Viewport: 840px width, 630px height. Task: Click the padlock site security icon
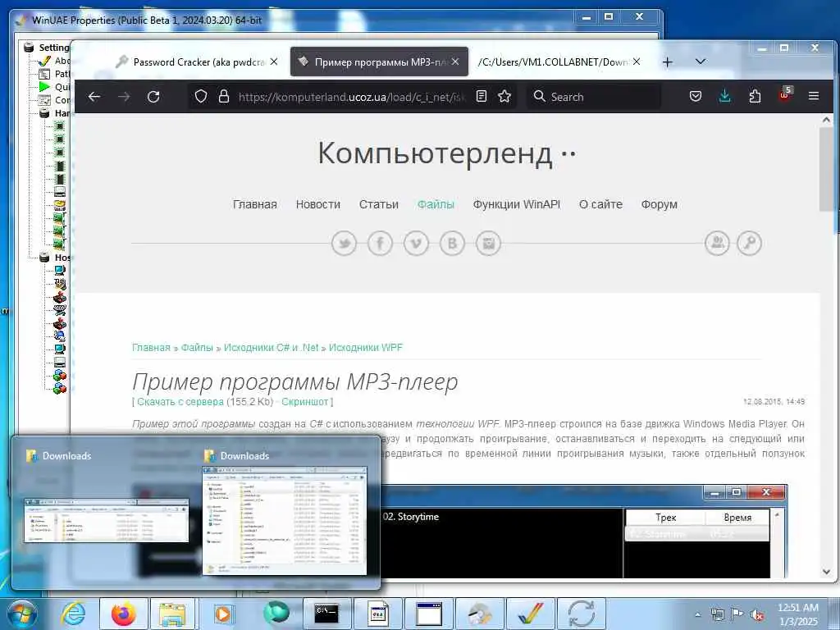coord(224,97)
